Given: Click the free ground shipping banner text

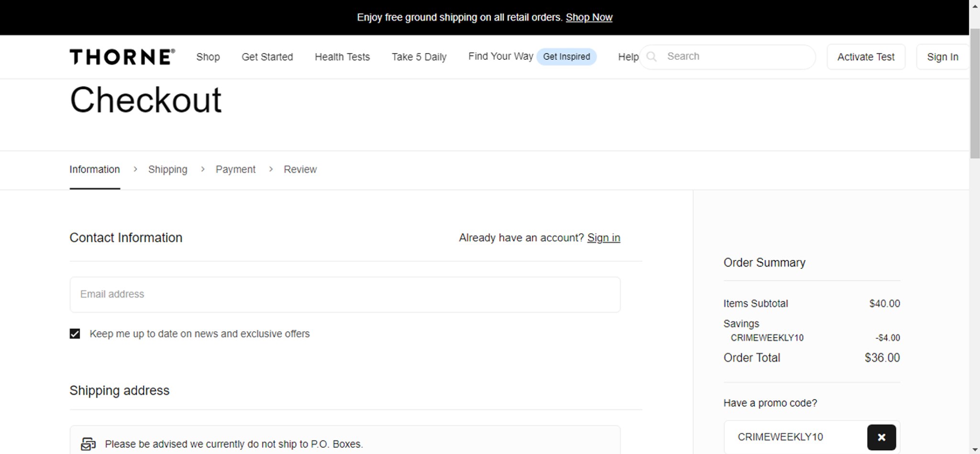Looking at the screenshot, I should pyautogui.click(x=459, y=18).
